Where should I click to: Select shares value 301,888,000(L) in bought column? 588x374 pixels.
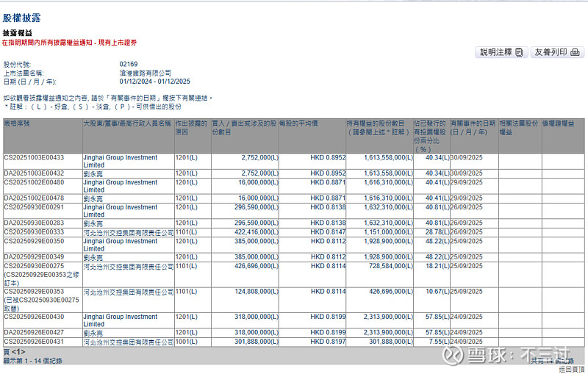point(257,342)
